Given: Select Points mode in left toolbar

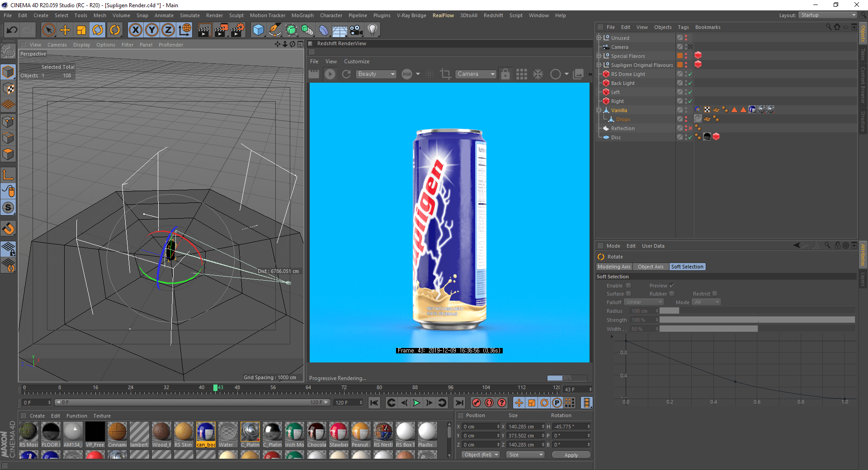Looking at the screenshot, I should pos(9,121).
